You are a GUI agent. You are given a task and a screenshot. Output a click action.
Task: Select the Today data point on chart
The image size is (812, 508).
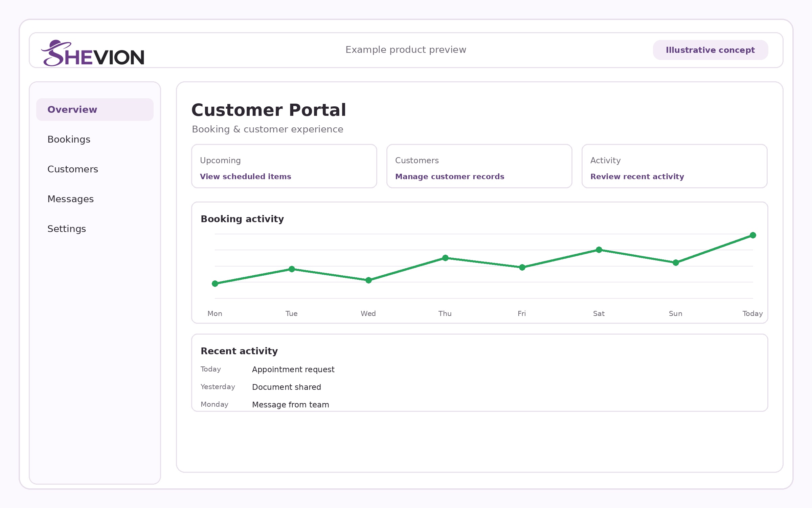pos(753,235)
